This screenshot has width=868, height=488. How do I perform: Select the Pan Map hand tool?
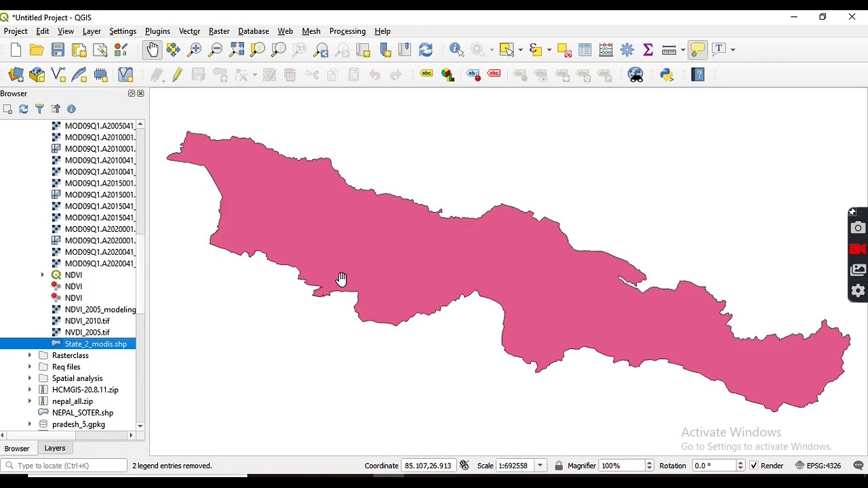tap(153, 49)
